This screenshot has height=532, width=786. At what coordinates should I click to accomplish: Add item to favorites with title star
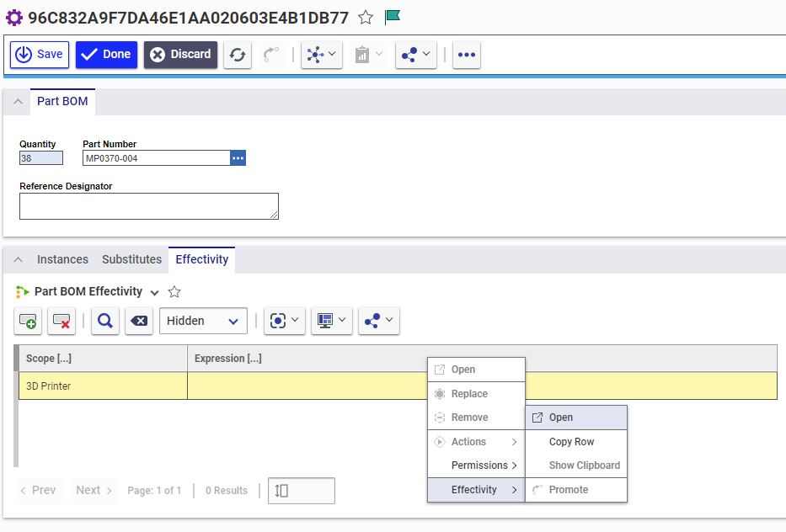click(366, 18)
